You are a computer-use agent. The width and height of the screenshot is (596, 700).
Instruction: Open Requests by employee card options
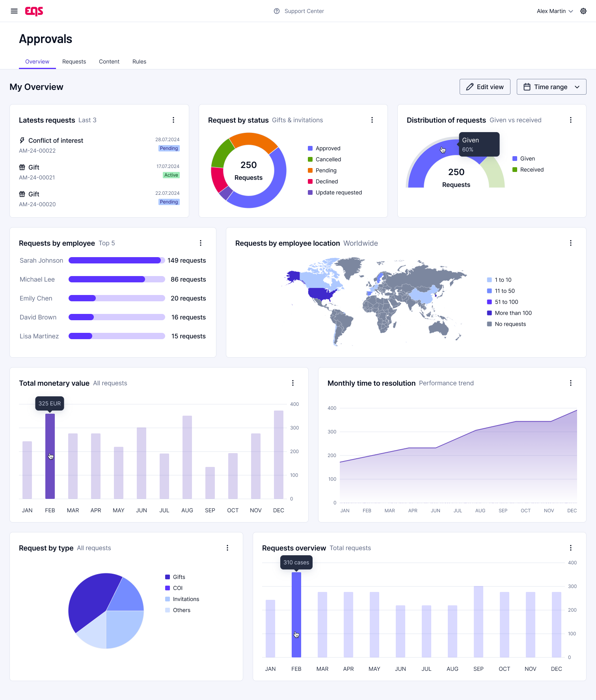point(201,243)
